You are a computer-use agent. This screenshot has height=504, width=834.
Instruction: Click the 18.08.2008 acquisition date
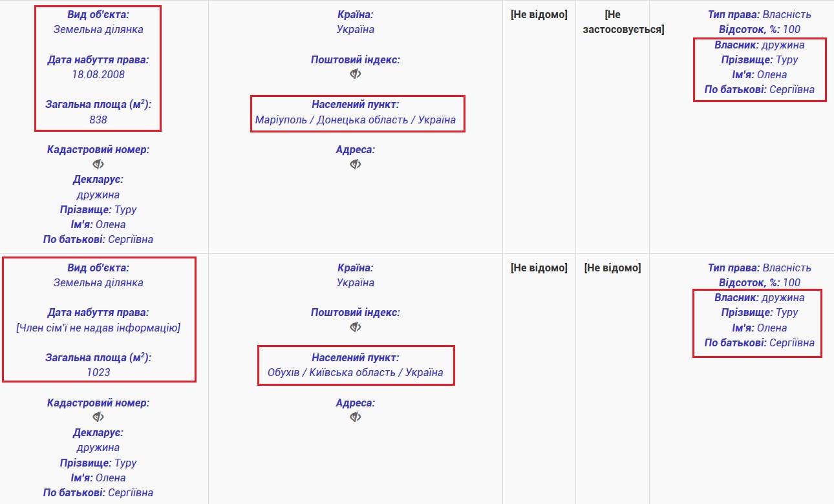coord(98,74)
